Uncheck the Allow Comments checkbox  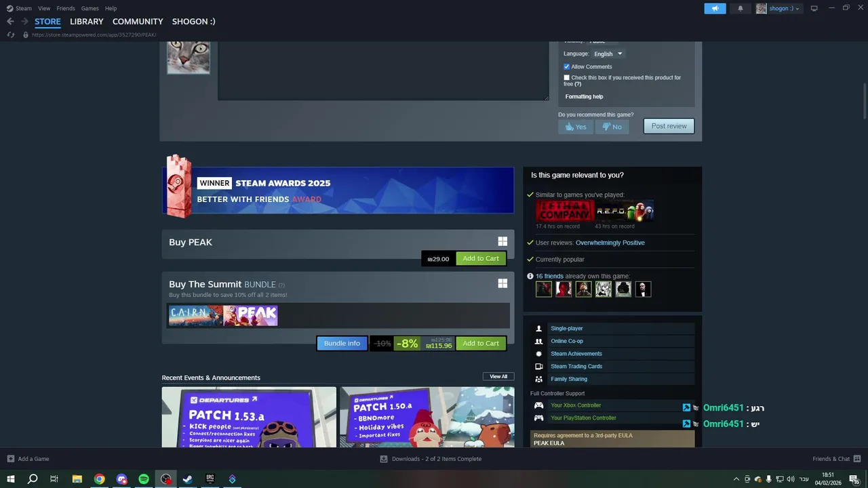[x=567, y=66]
